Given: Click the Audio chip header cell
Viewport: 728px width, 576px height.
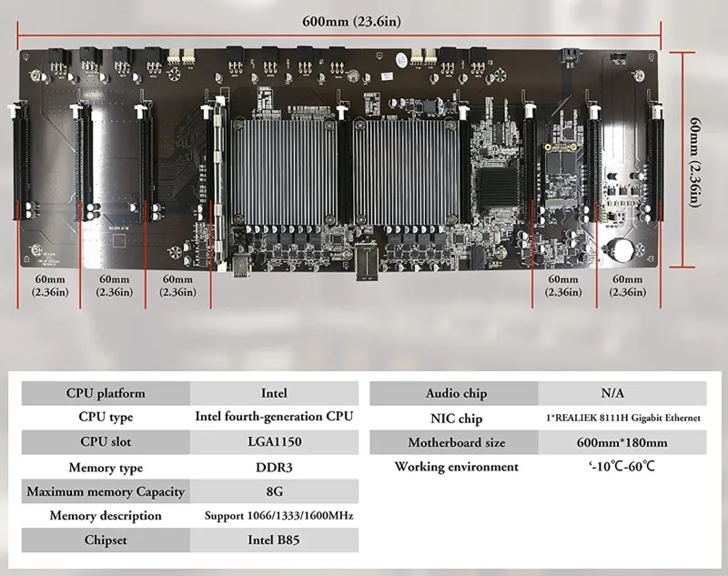Looking at the screenshot, I should [456, 393].
